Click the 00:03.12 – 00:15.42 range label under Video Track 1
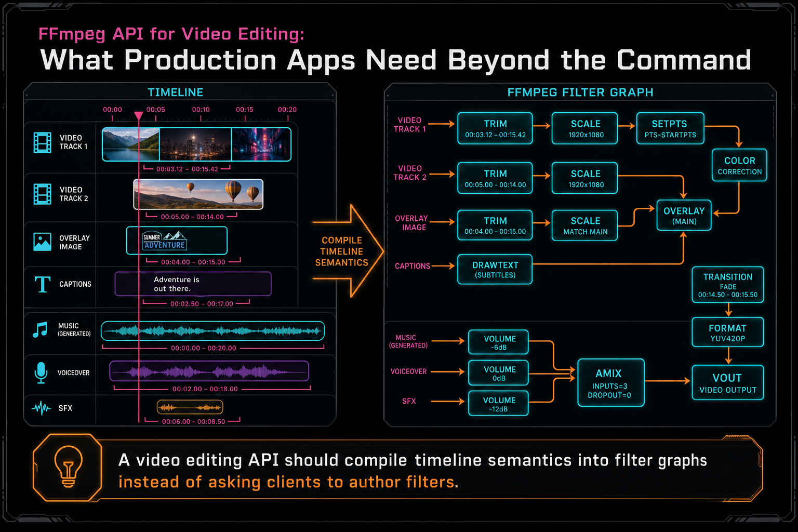This screenshot has width=798, height=532. point(187,169)
